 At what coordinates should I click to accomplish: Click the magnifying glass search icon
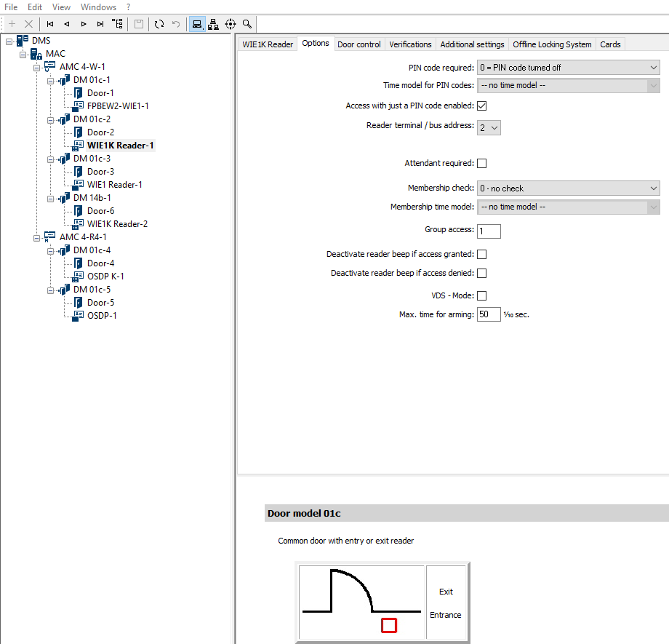pos(247,24)
